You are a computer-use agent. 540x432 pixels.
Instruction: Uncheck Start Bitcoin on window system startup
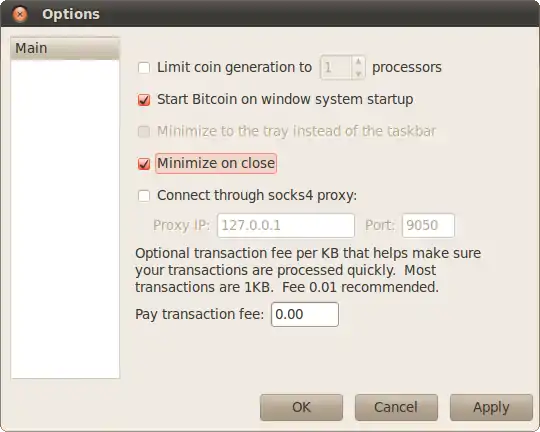tap(144, 100)
